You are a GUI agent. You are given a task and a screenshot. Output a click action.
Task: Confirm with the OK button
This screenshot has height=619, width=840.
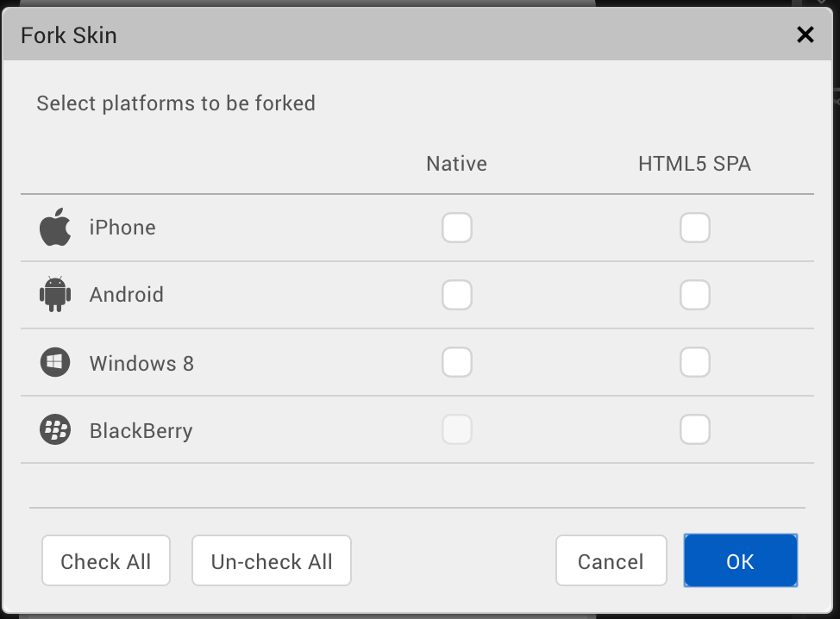coord(740,561)
